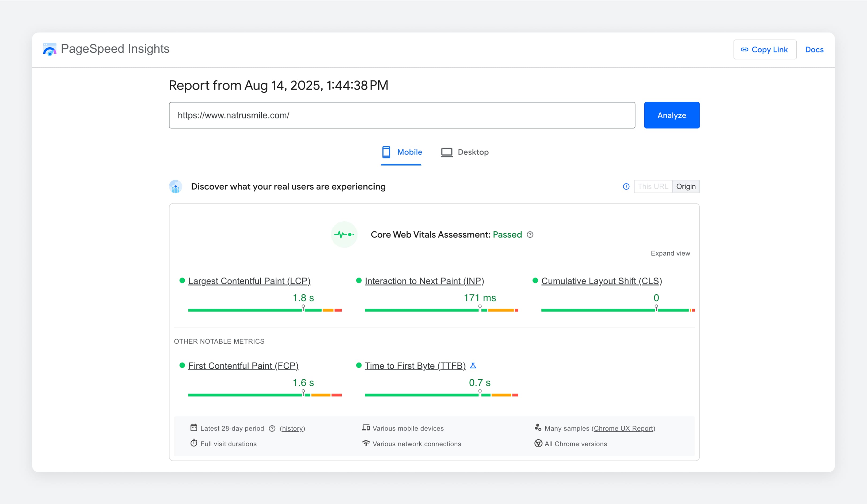This screenshot has width=867, height=504.
Task: Click the calendar icon by 28-day period
Action: click(x=194, y=427)
